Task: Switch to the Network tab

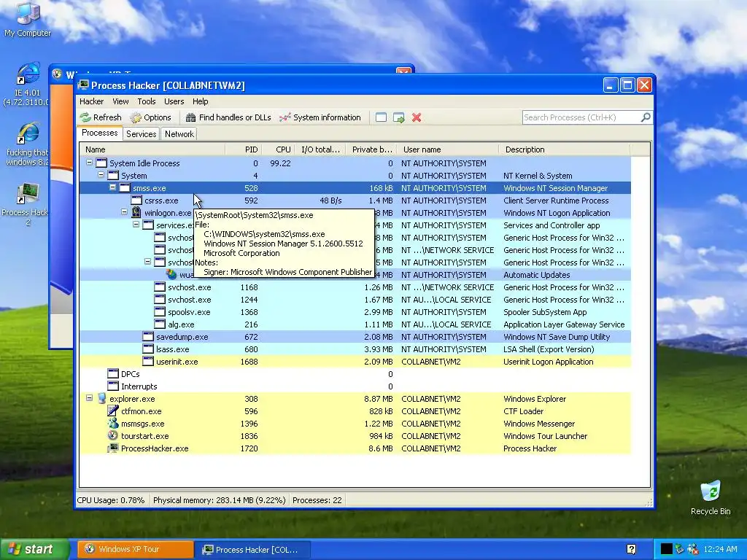Action: [x=179, y=134]
